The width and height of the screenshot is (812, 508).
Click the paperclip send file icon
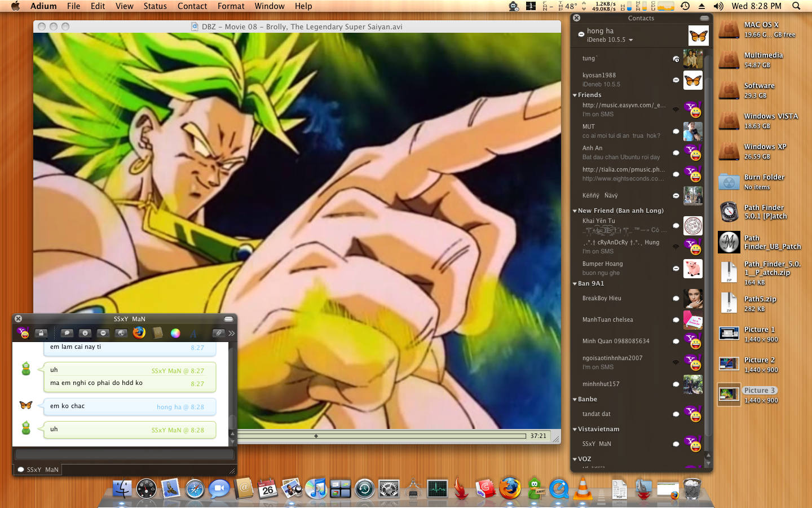(x=218, y=333)
